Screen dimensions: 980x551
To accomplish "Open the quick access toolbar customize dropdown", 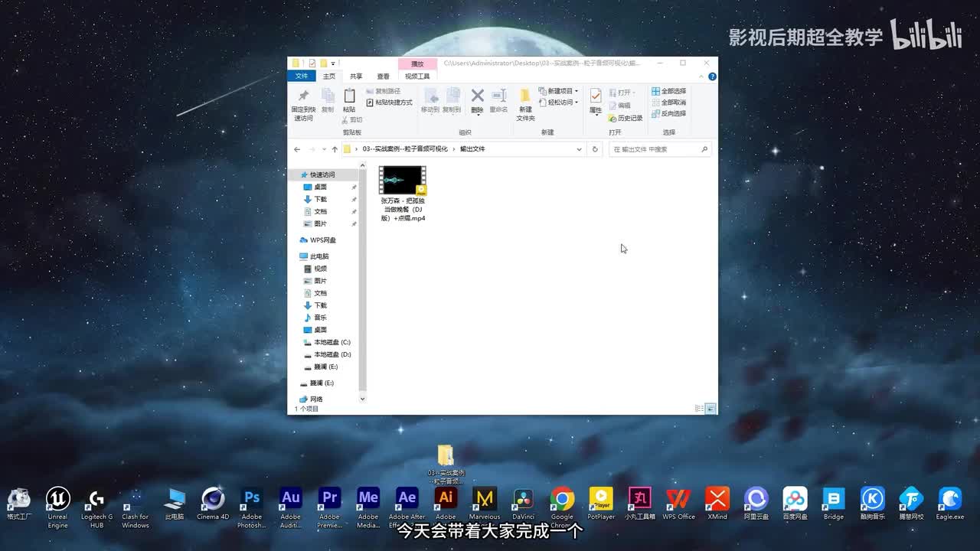I will click(x=333, y=64).
